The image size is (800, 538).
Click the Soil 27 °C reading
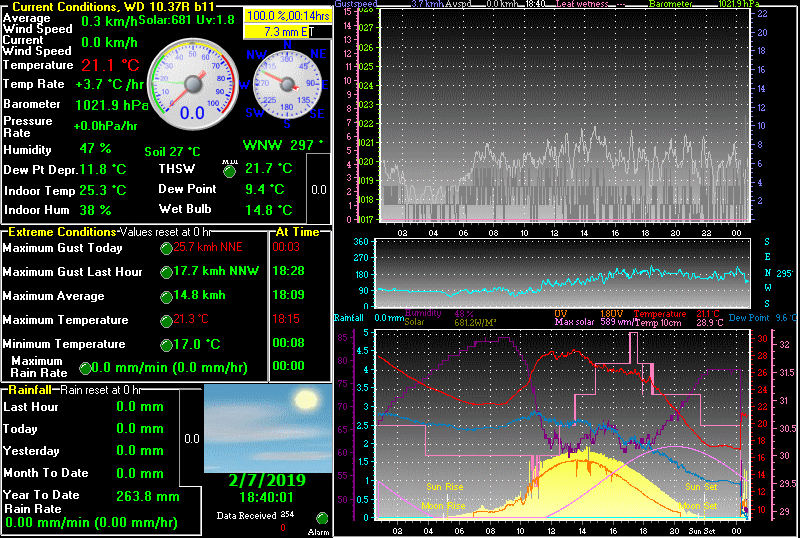coord(172,152)
